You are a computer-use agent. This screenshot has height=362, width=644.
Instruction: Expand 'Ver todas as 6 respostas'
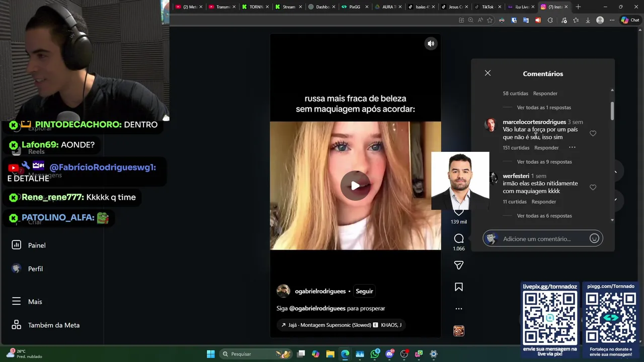[544, 216]
